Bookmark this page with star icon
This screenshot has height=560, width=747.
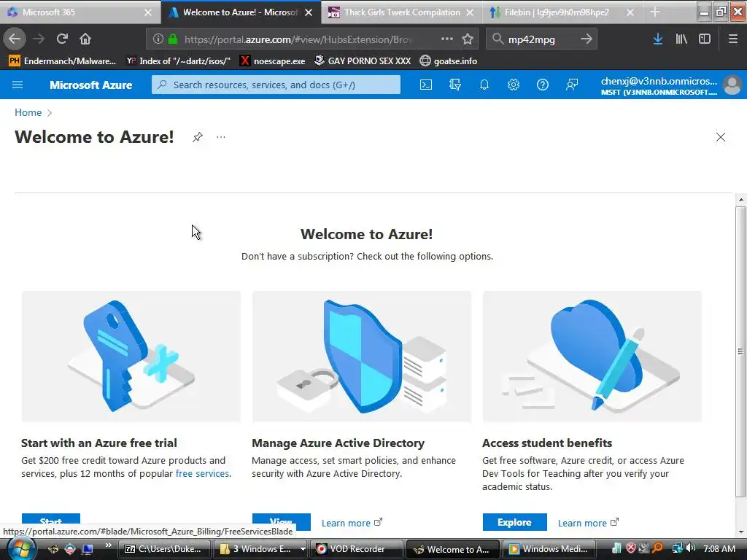tap(468, 39)
